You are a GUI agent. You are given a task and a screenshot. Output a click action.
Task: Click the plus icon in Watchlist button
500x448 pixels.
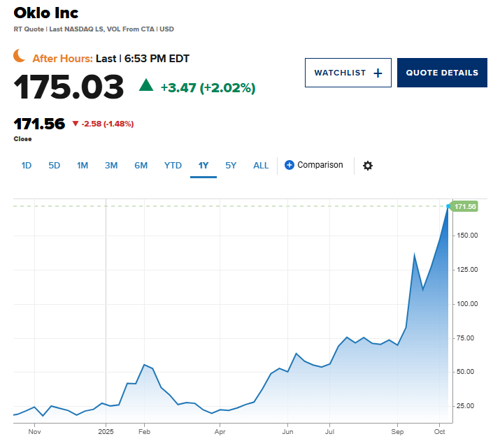378,73
